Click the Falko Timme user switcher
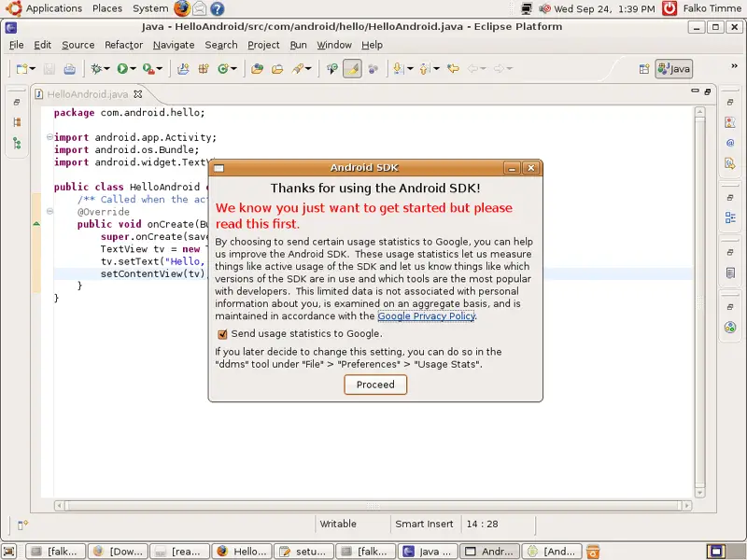Image resolution: width=747 pixels, height=560 pixels. [x=712, y=8]
